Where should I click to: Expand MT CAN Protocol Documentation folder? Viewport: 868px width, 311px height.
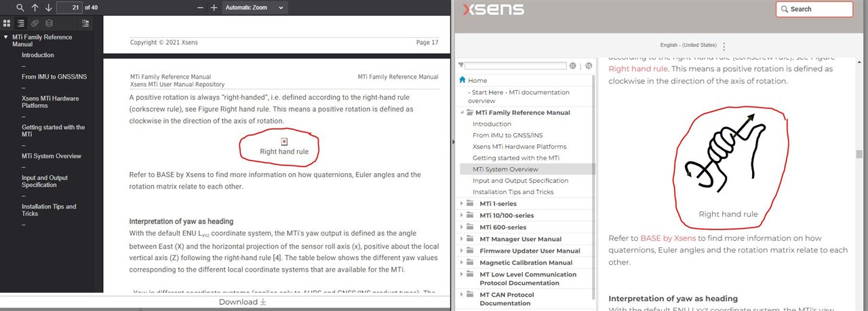pos(462,295)
